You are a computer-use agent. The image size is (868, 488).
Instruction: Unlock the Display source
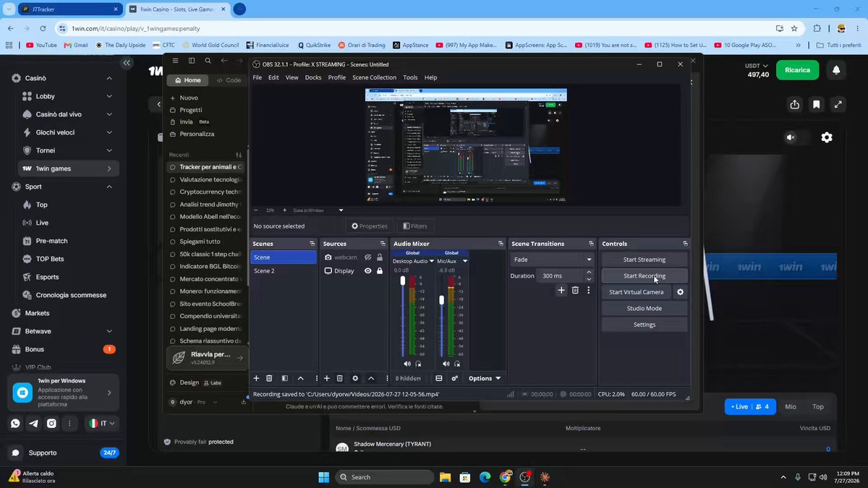pyautogui.click(x=380, y=271)
